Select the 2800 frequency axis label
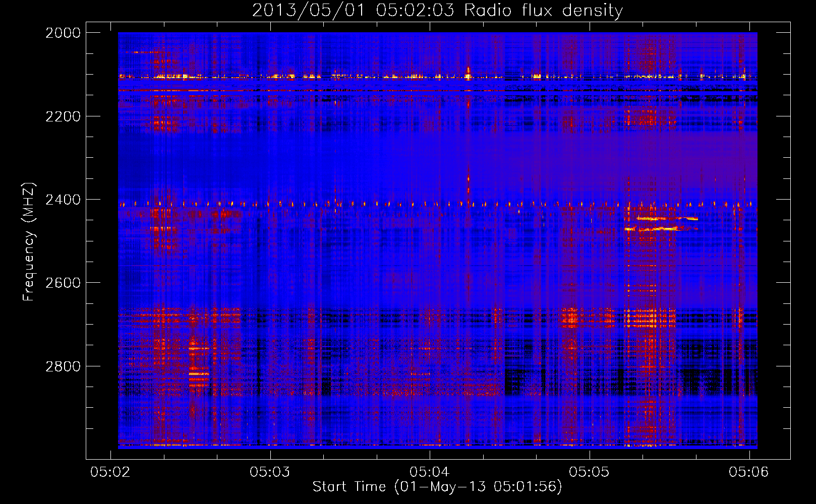Image resolution: width=816 pixels, height=504 pixels. [63, 366]
